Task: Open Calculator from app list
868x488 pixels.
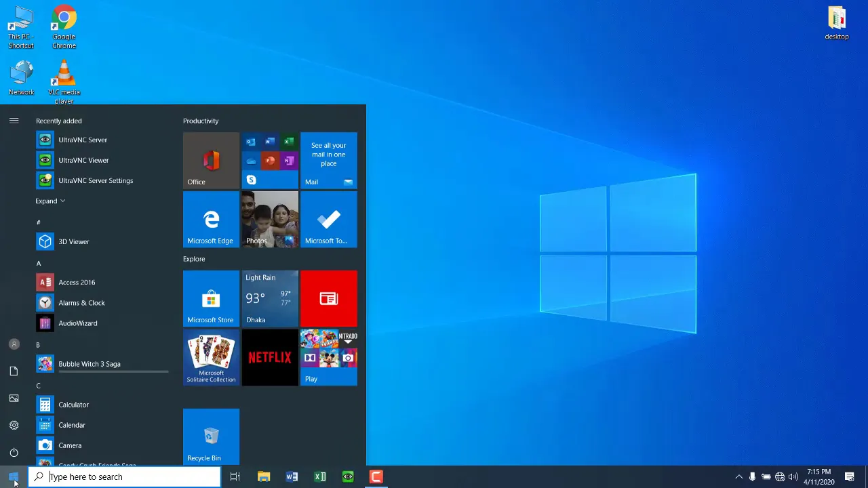Action: (102, 405)
